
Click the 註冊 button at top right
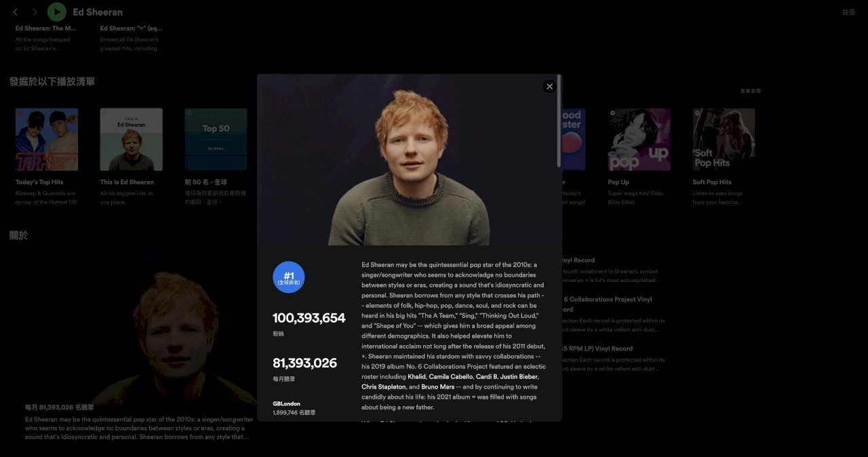848,12
